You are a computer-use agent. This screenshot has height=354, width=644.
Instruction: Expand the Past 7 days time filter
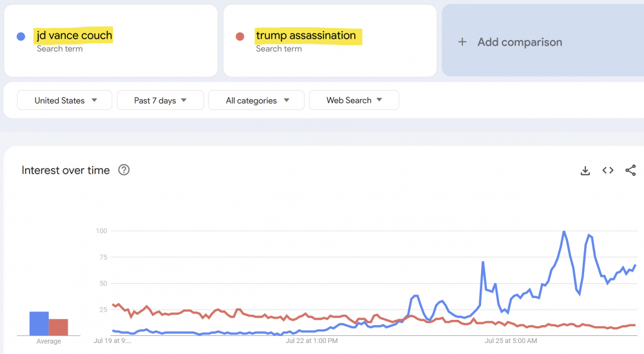click(x=160, y=100)
